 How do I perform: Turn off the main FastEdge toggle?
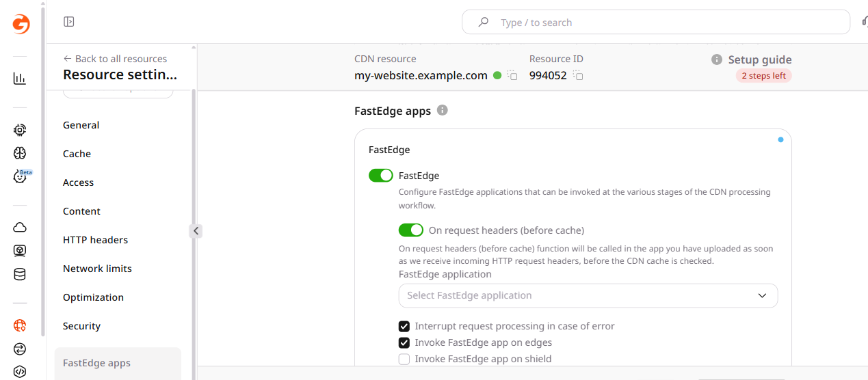pyautogui.click(x=381, y=176)
